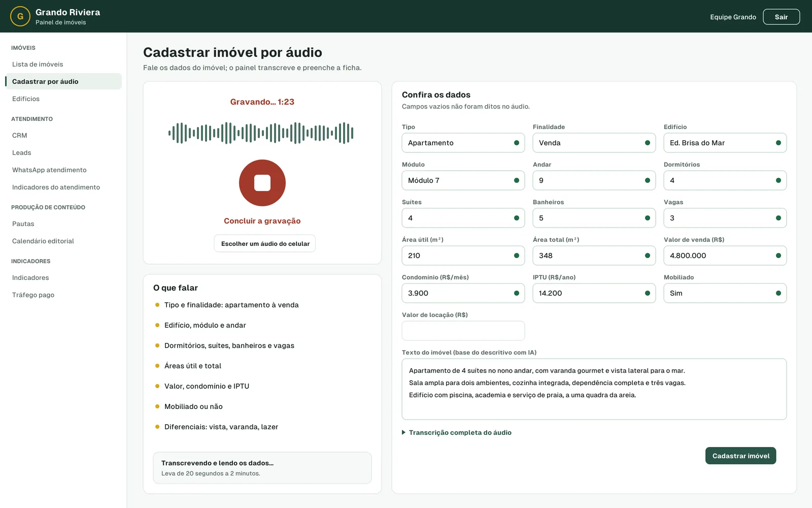Open Mobiliado field showing Sim

tap(725, 293)
